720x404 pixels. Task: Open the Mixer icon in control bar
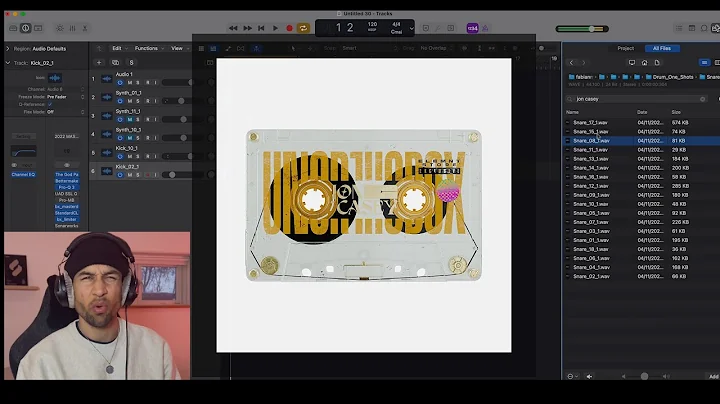[x=73, y=28]
